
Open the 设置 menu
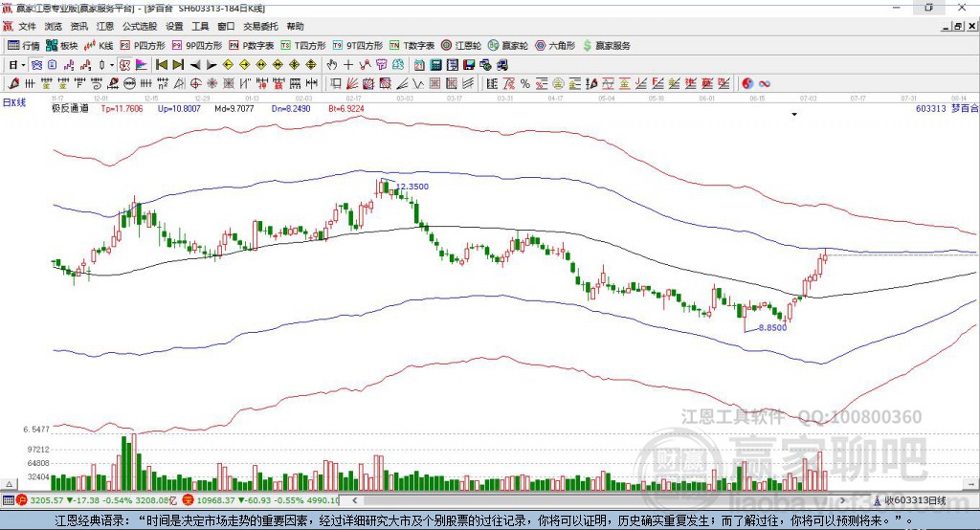coord(174,26)
